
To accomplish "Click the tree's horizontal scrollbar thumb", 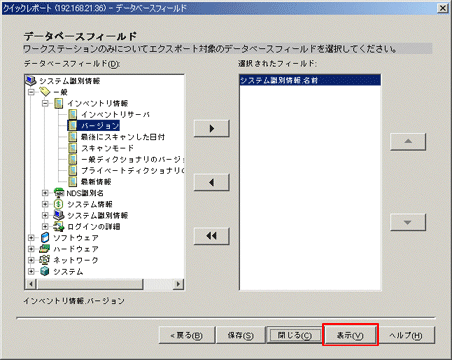I will point(90,284).
